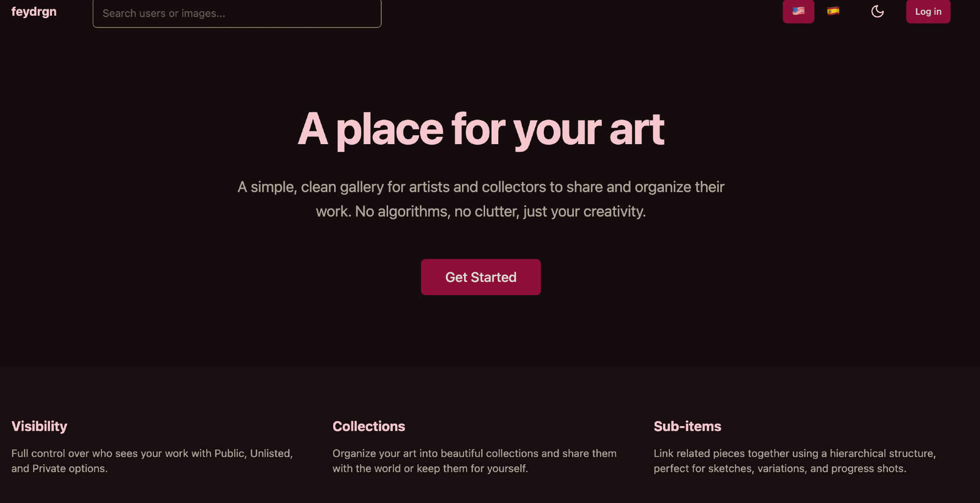Click the "and Private options" text
Image resolution: width=980 pixels, height=503 pixels.
(59, 469)
